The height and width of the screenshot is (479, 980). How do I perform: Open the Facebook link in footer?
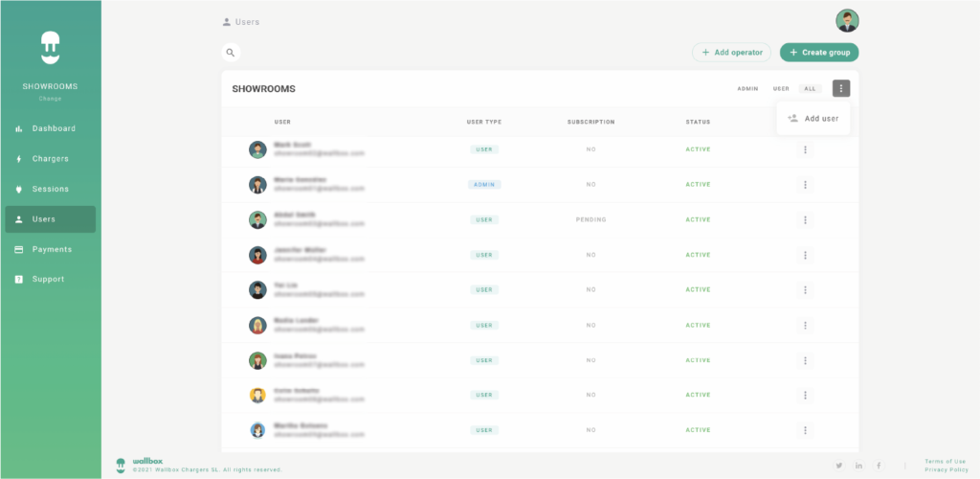click(879, 466)
